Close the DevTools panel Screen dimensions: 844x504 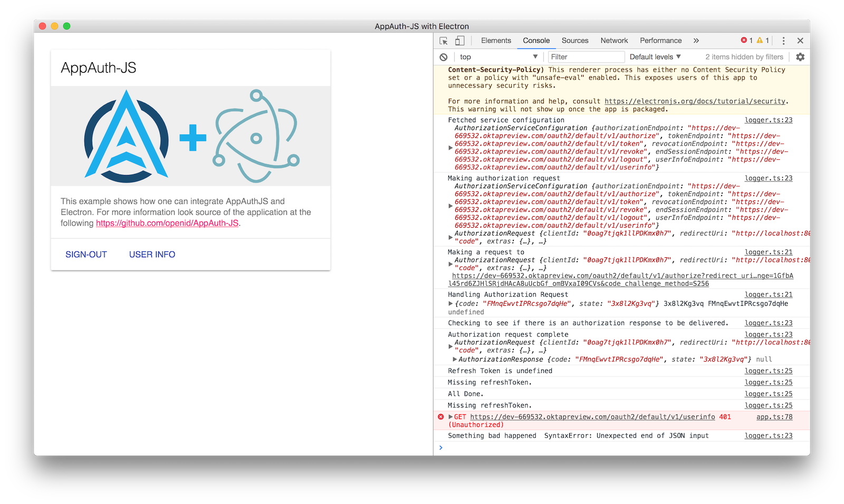[800, 41]
